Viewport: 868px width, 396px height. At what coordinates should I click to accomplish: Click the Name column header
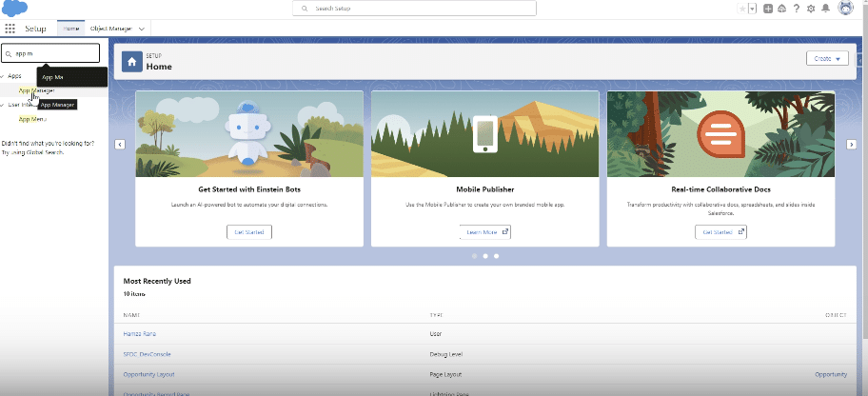(x=131, y=315)
